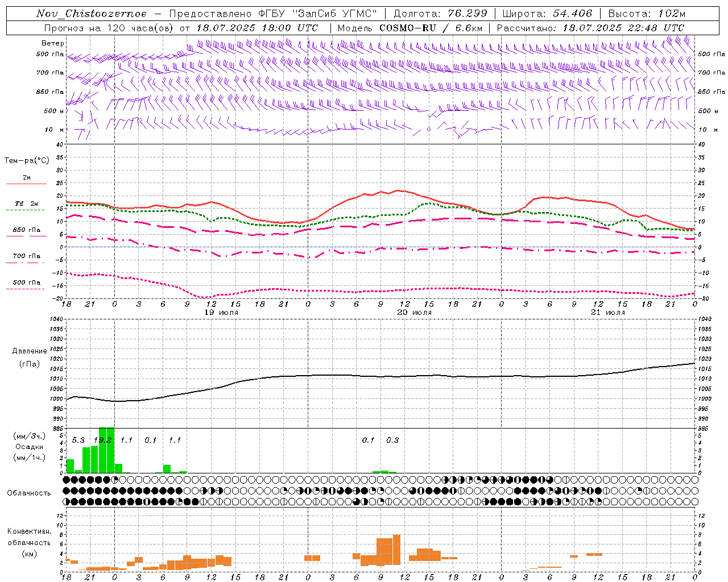Click the Осадки precipitation panel label
The width and height of the screenshot is (728, 582).
click(x=29, y=447)
